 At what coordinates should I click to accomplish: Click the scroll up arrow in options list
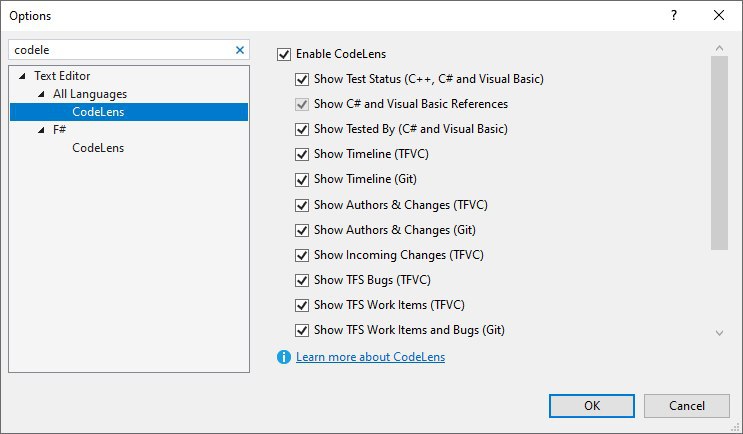pos(719,48)
